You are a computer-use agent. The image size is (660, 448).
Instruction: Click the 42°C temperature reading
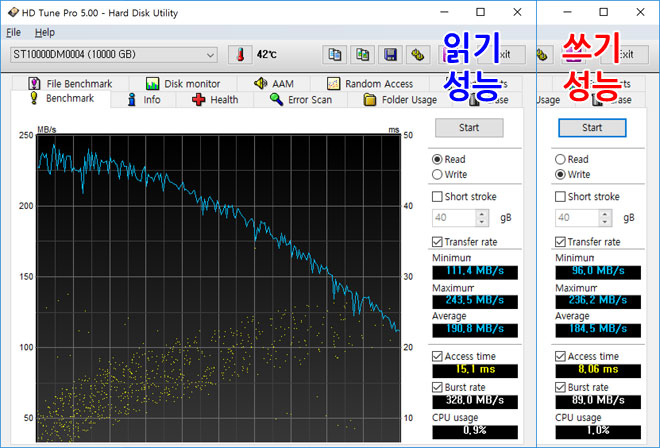point(267,55)
